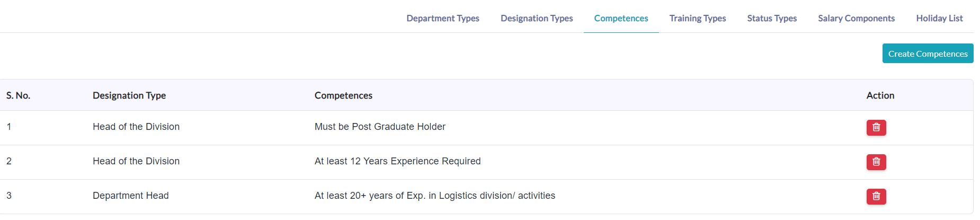980x220 pixels.
Task: Click the Competences column header
Action: (343, 95)
